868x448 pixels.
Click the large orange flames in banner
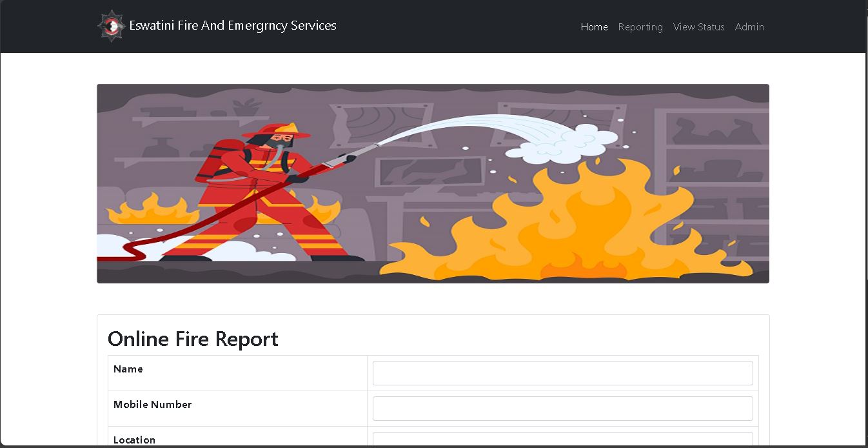point(567,226)
